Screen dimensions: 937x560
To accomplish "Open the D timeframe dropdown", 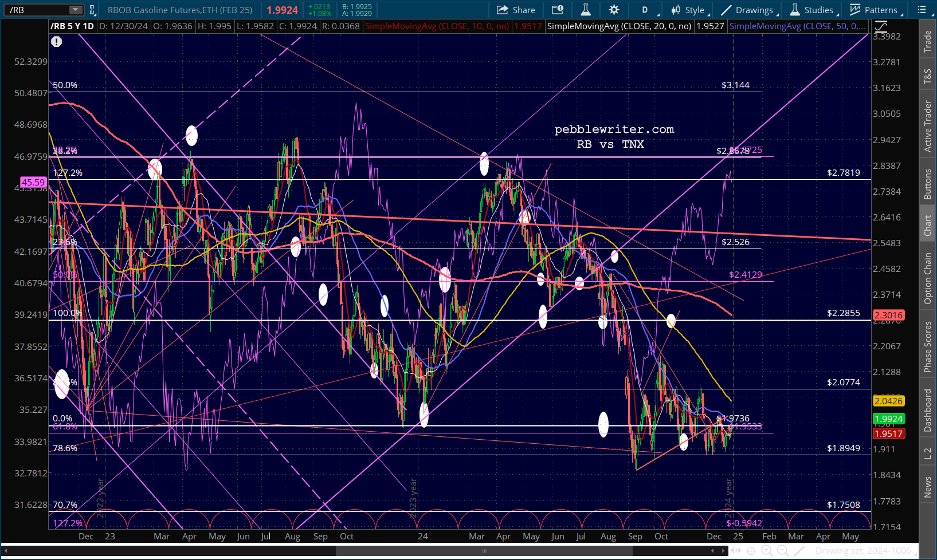I will (647, 10).
